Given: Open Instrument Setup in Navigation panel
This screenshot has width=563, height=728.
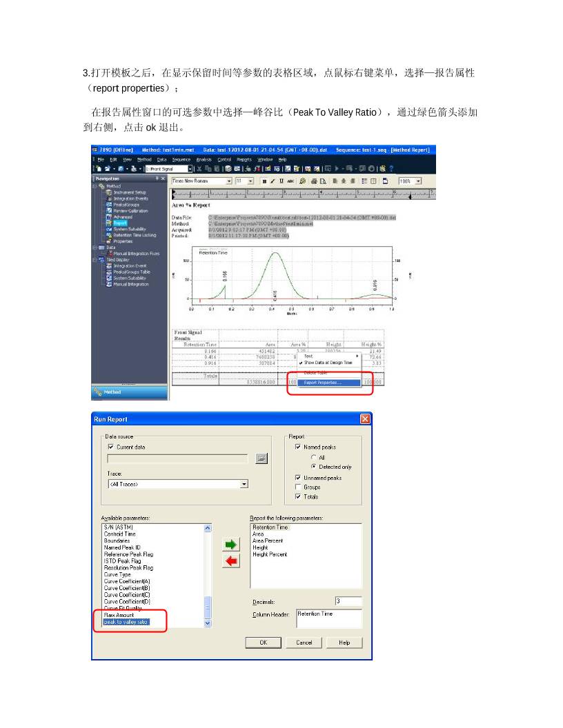Looking at the screenshot, I should pyautogui.click(x=129, y=192).
